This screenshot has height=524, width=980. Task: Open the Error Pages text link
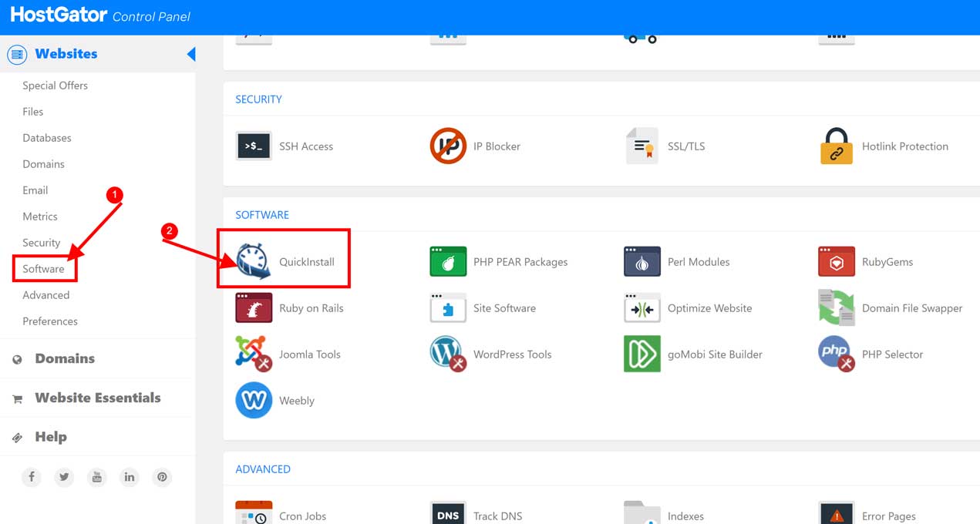click(889, 516)
